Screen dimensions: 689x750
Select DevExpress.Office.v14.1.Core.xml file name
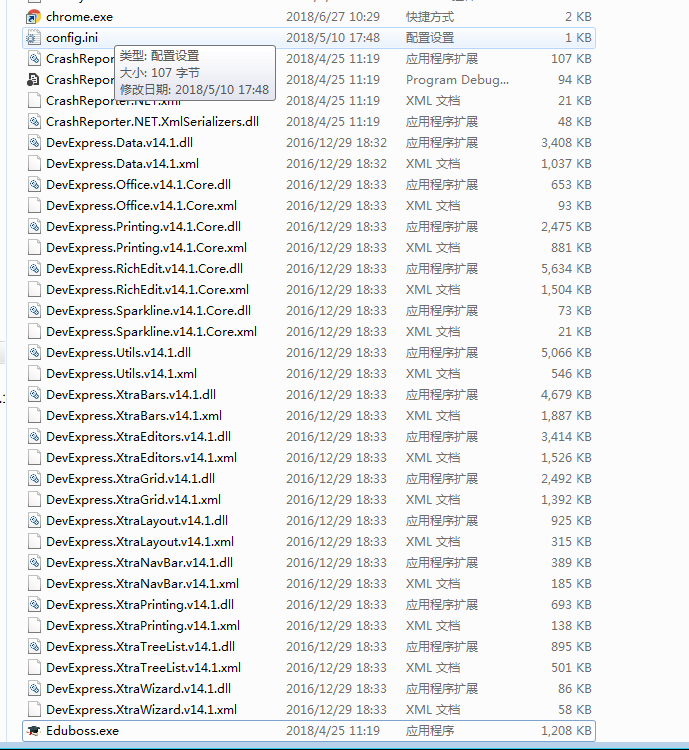pos(141,206)
